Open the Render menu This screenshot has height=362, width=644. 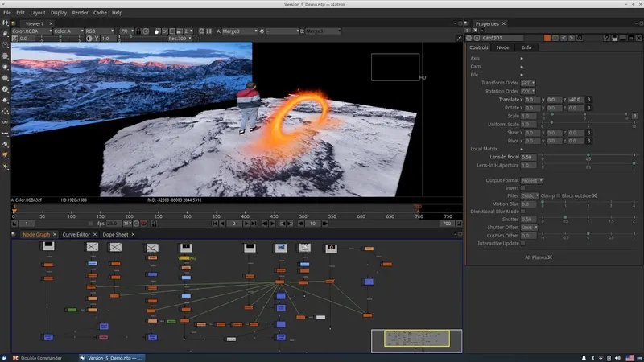pyautogui.click(x=80, y=13)
